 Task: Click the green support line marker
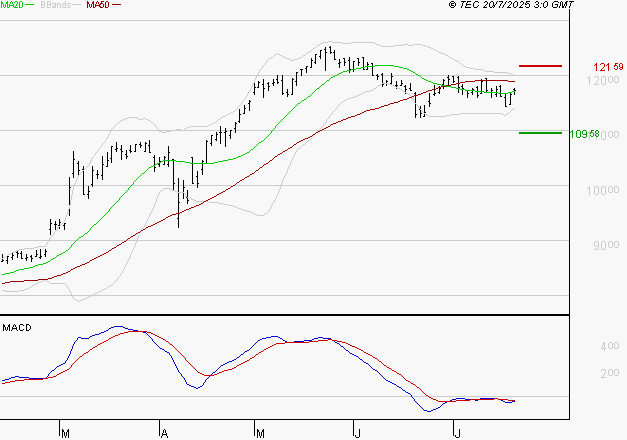[540, 133]
